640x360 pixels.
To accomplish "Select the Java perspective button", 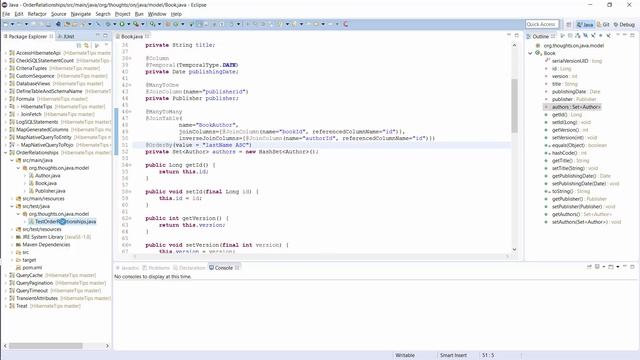I will click(x=585, y=24).
